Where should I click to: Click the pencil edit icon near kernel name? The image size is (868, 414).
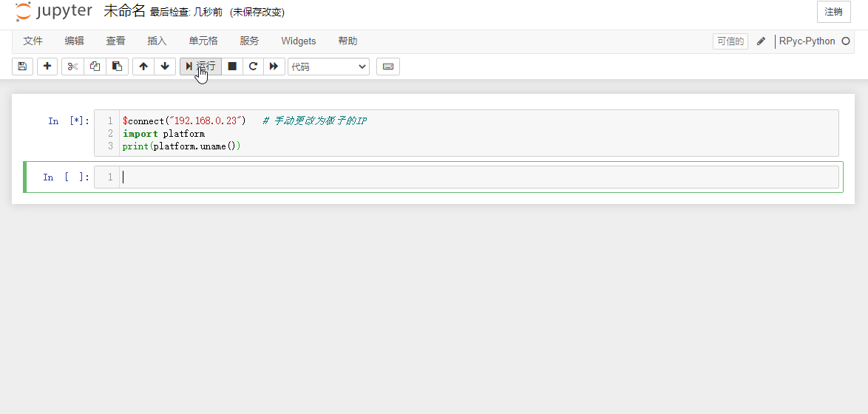[761, 41]
